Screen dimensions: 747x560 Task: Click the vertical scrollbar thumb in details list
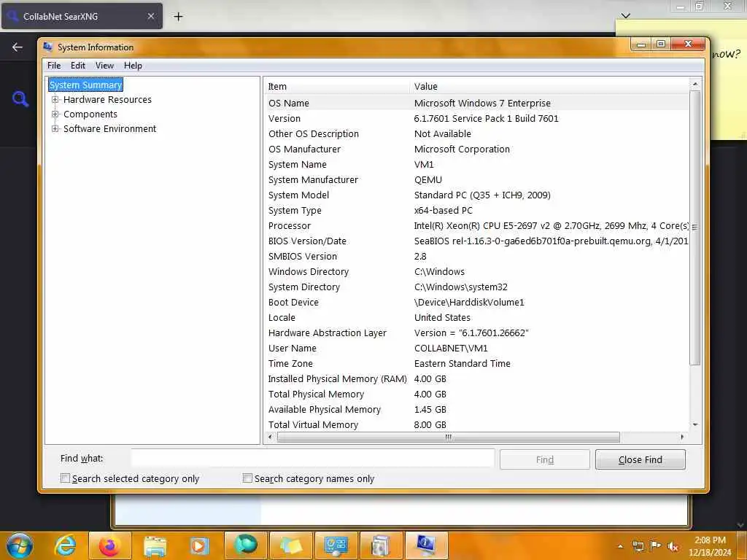pyautogui.click(x=695, y=227)
